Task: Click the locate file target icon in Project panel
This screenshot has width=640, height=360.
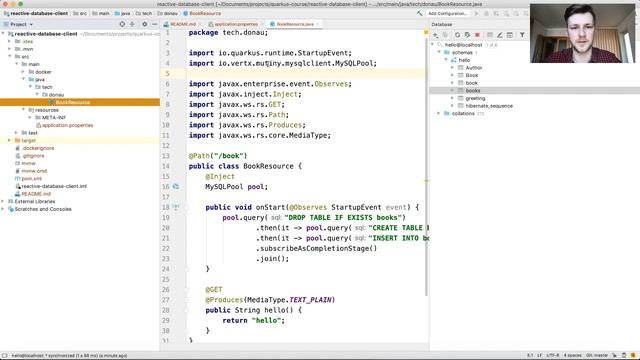Action: point(122,24)
